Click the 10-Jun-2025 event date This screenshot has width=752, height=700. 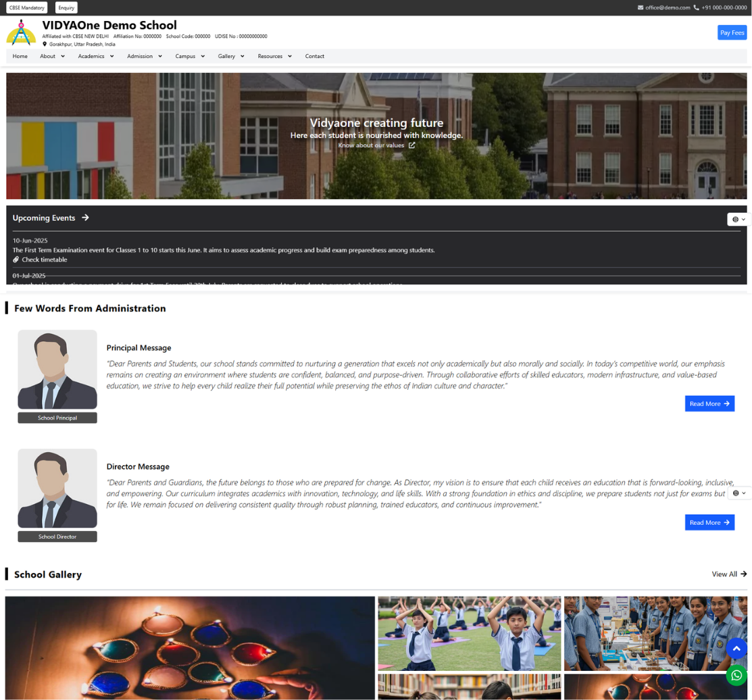[30, 241]
